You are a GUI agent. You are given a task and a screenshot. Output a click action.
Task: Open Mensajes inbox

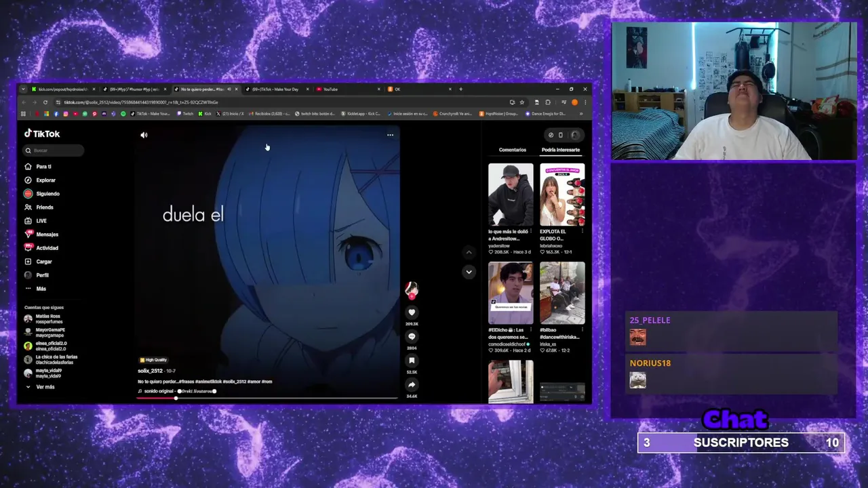[41, 235]
